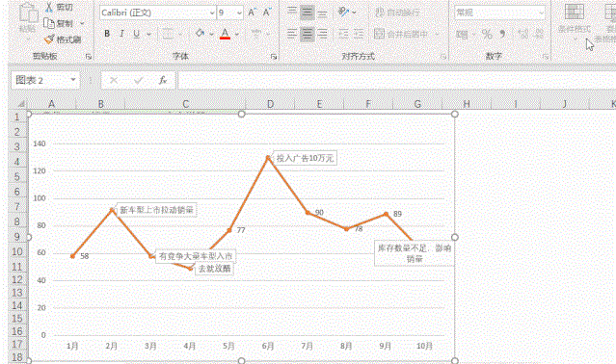Click the chart's top-center resize handle

click(x=242, y=114)
